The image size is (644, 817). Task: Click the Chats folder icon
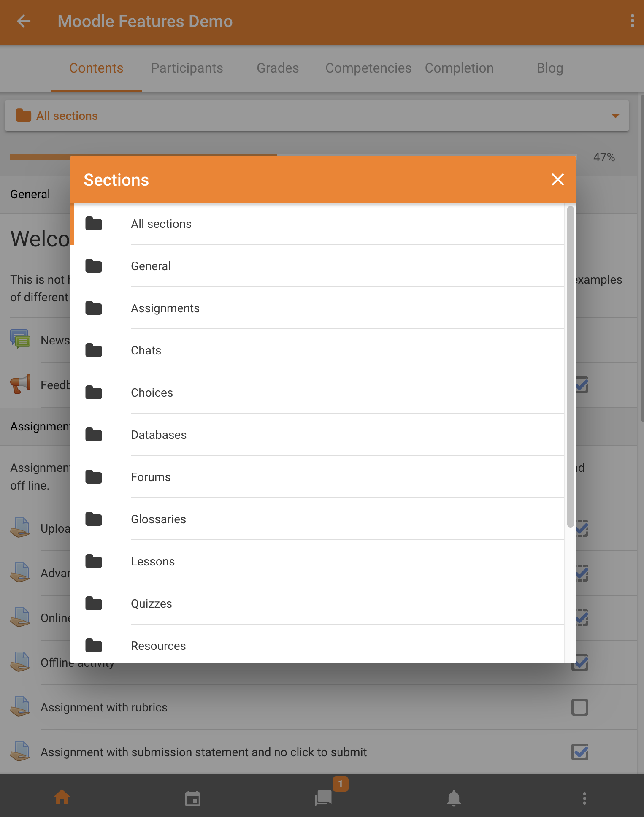[x=94, y=350]
